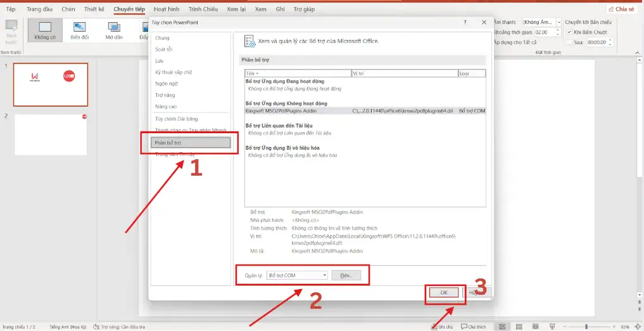Screen dimensions: 644x331
Task: Select Trợ năng options category
Action: 165,95
